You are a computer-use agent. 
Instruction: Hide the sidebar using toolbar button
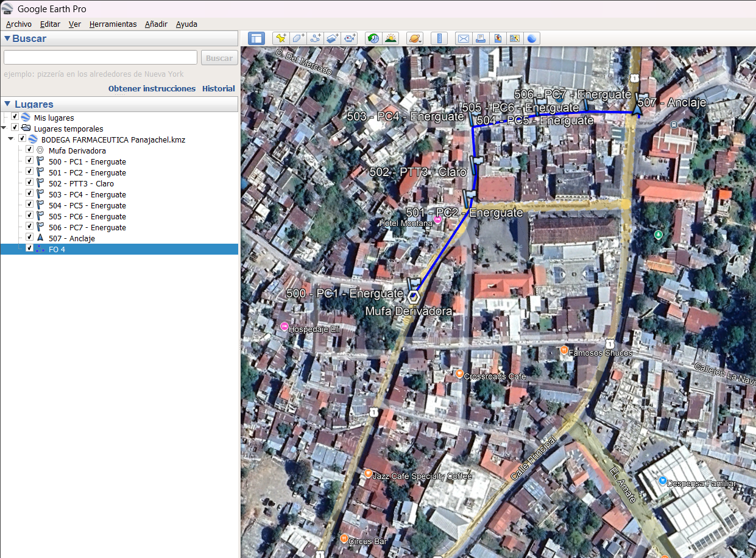[x=256, y=38]
